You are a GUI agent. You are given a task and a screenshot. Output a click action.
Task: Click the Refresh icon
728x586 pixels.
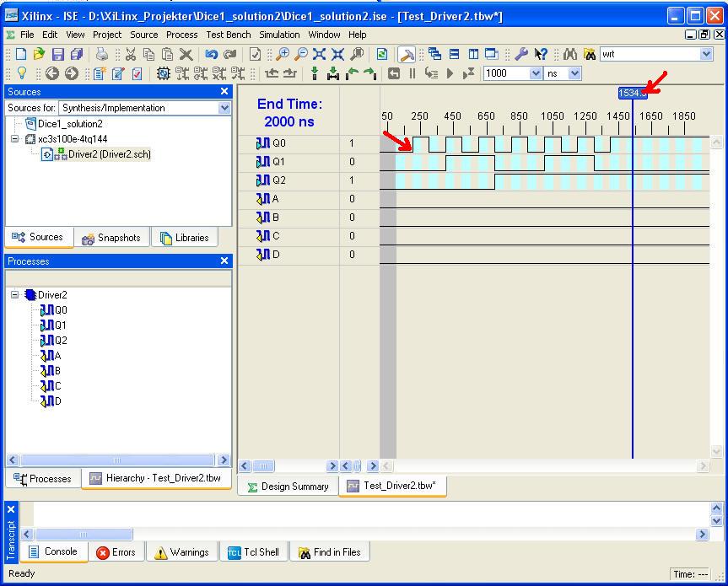click(x=381, y=54)
